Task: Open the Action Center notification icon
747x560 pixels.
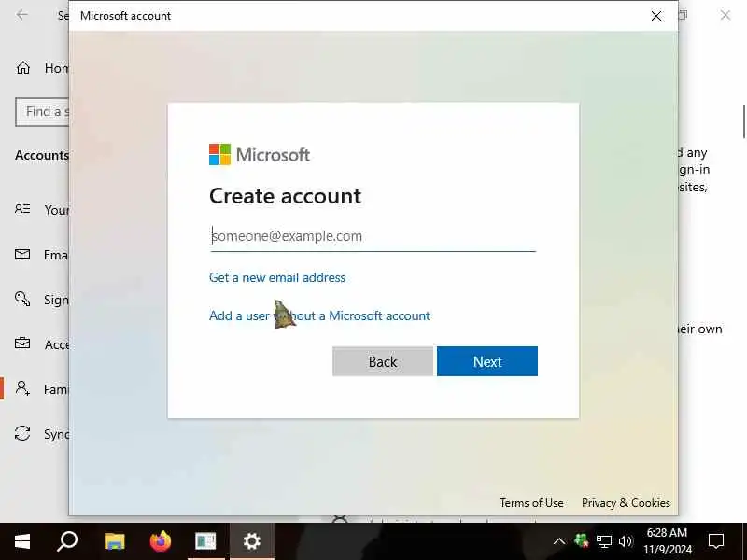Action: (716, 541)
